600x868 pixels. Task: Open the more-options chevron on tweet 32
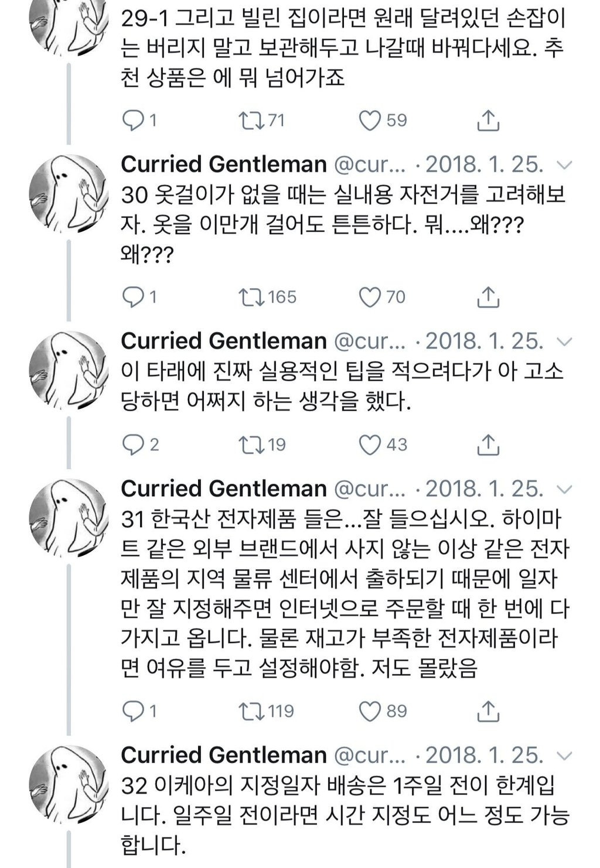(564, 756)
